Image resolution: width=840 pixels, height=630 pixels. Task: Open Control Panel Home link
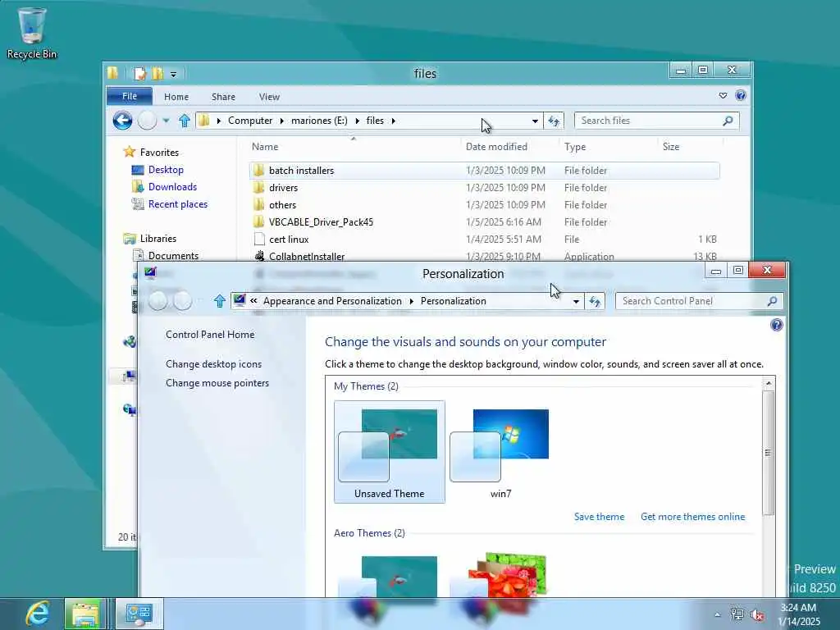210,335
